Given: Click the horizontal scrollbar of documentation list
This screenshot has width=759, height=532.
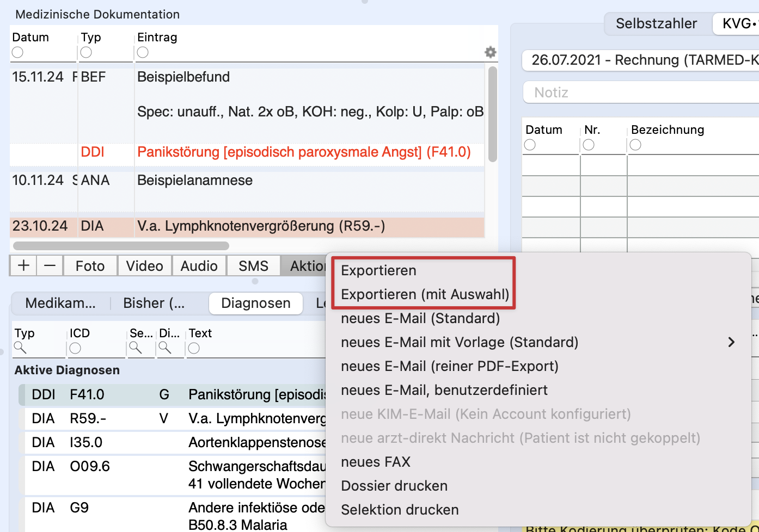Looking at the screenshot, I should click(x=121, y=245).
